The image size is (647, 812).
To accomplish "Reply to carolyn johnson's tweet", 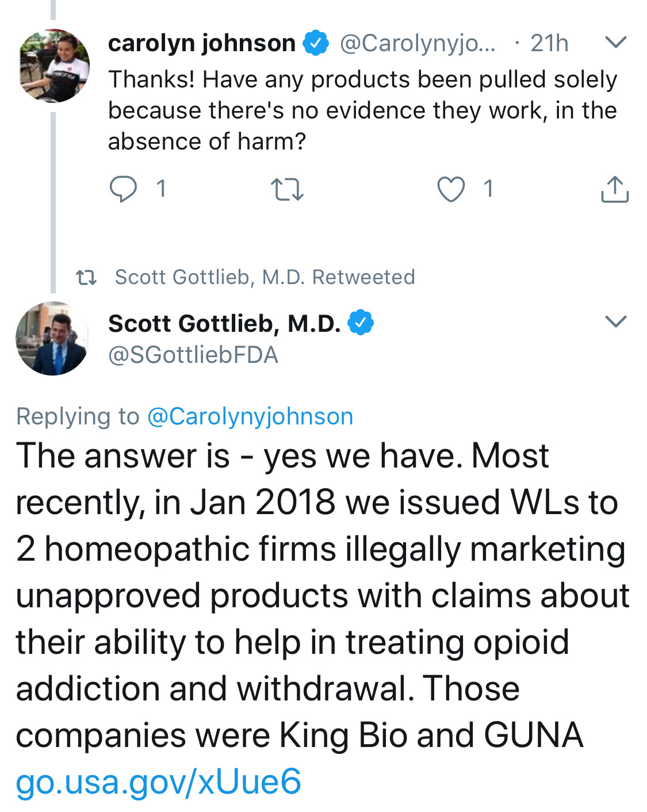I will [x=124, y=189].
